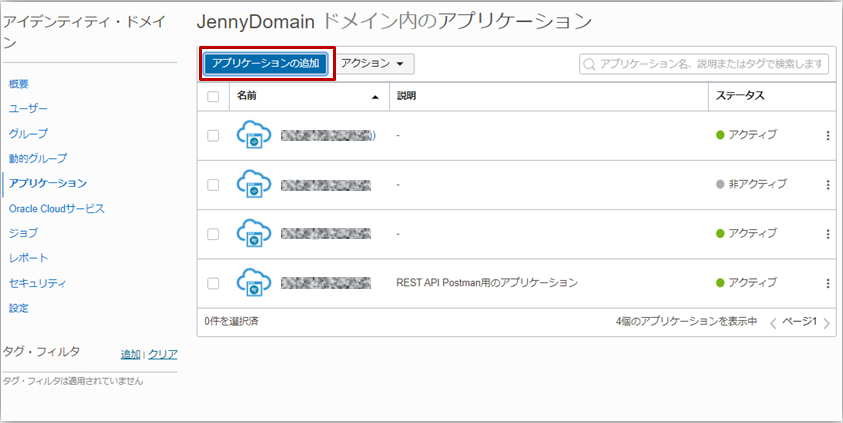
Task: Select the checkbox for the REST API Postman app
Action: [x=213, y=283]
